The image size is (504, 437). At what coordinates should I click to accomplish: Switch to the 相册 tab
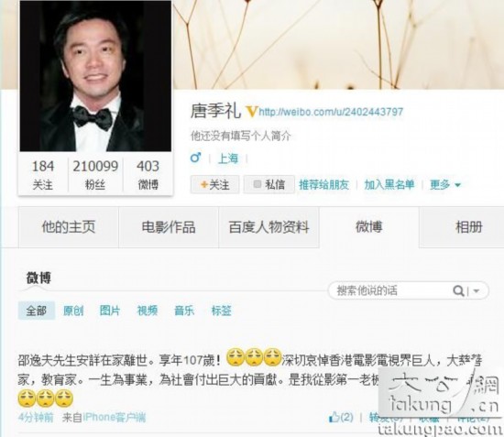pyautogui.click(x=468, y=227)
